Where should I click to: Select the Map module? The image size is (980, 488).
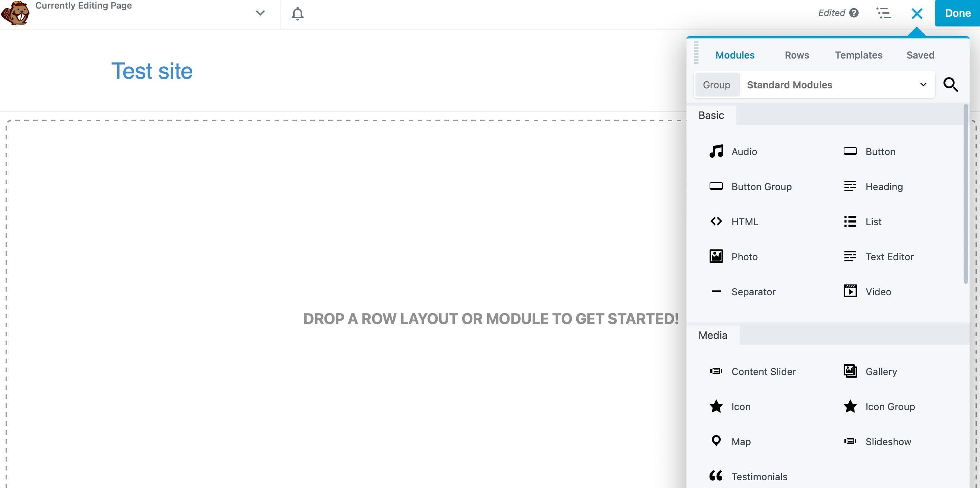[740, 441]
